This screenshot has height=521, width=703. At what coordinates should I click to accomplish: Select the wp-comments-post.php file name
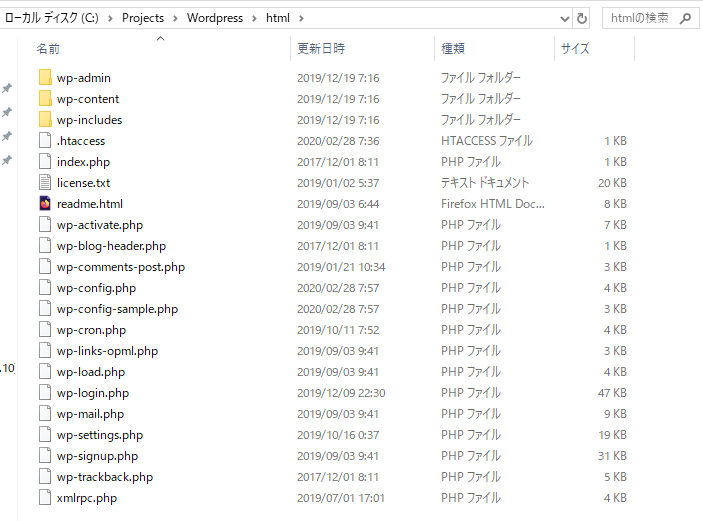click(x=121, y=267)
